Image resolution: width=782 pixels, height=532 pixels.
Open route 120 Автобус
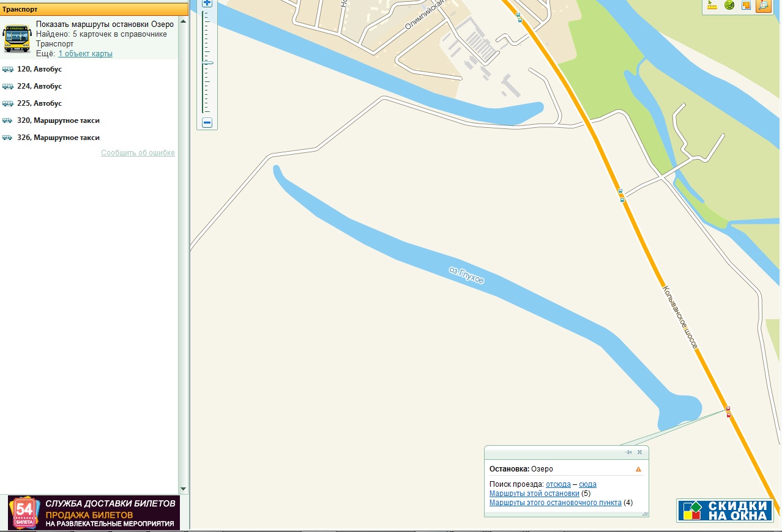pos(39,69)
